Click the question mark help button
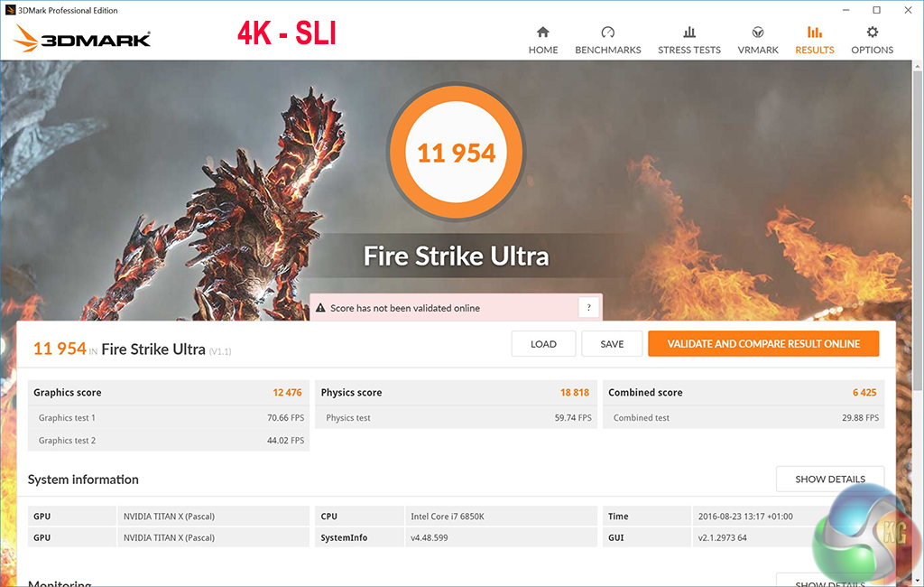The image size is (924, 587). click(588, 307)
